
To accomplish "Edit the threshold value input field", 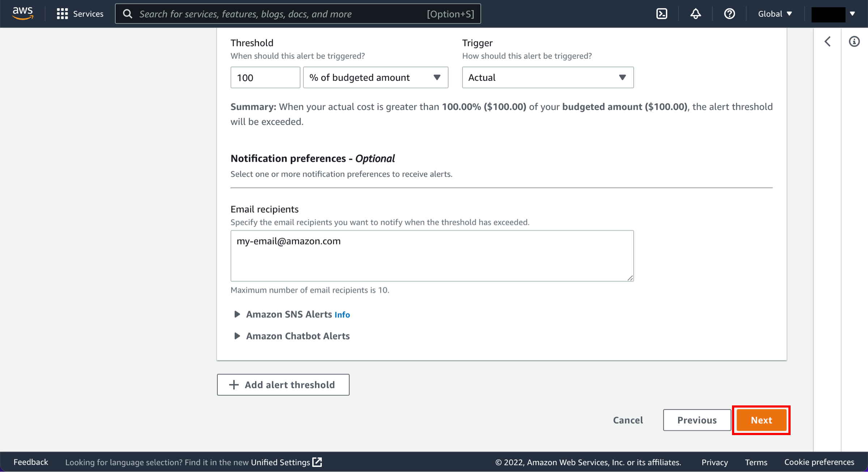I will tap(264, 77).
